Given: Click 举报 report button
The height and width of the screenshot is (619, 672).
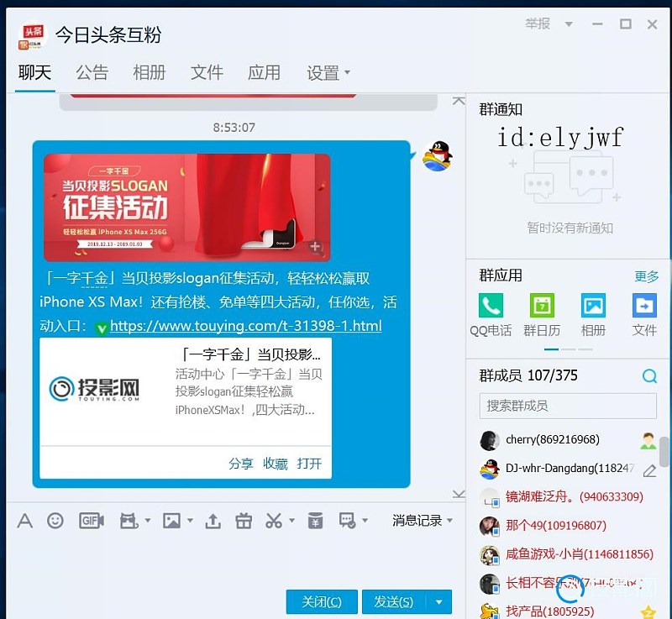Looking at the screenshot, I should tap(538, 24).
